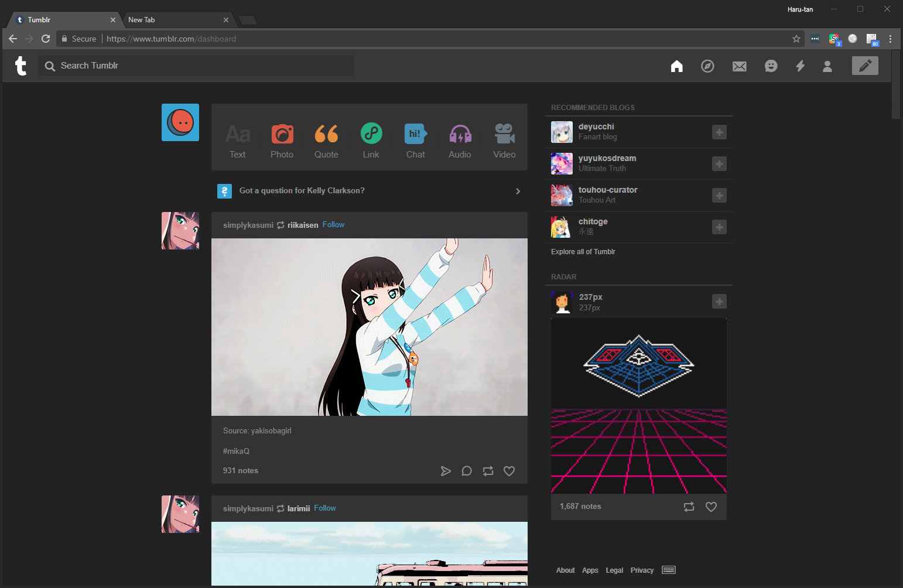This screenshot has height=588, width=903.
Task: Close the New Tab tab
Action: (x=226, y=20)
